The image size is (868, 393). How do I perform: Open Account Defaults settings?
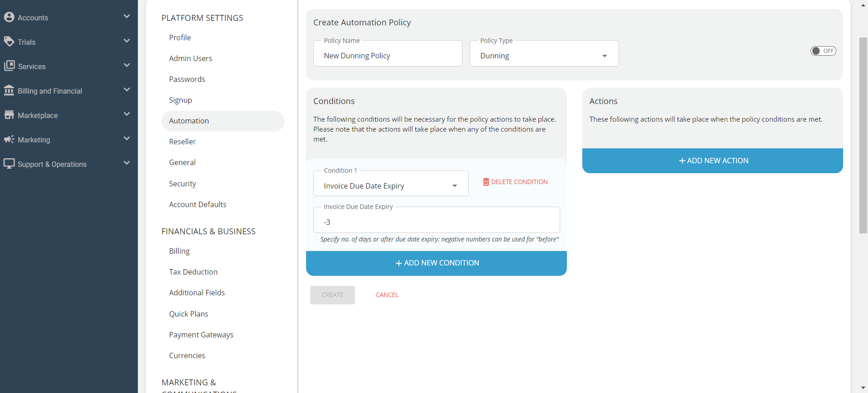pos(198,204)
